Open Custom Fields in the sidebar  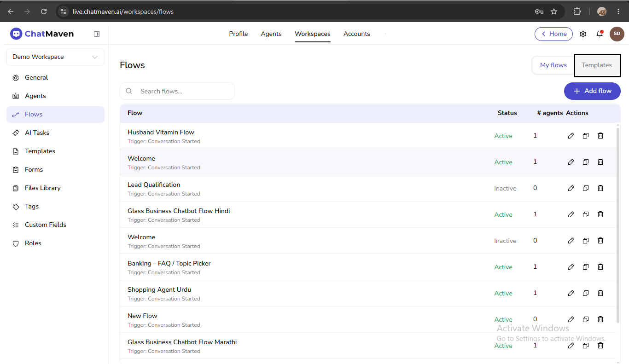point(55,225)
